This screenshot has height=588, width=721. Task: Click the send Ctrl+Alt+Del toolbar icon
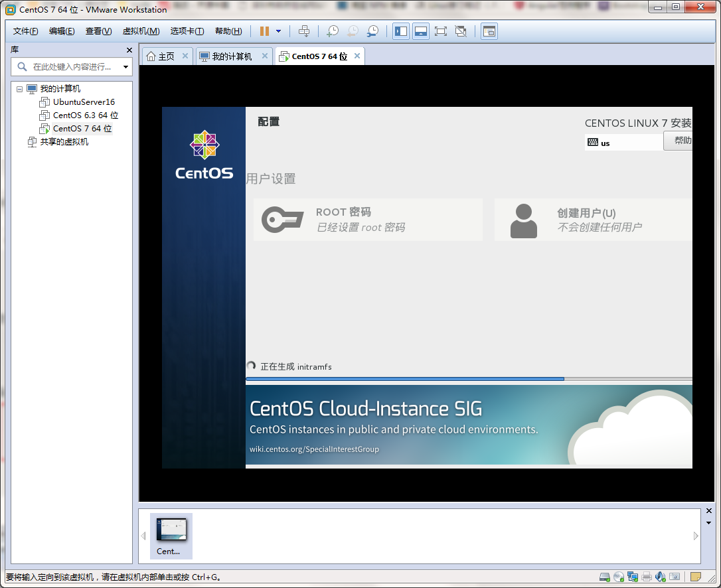304,31
